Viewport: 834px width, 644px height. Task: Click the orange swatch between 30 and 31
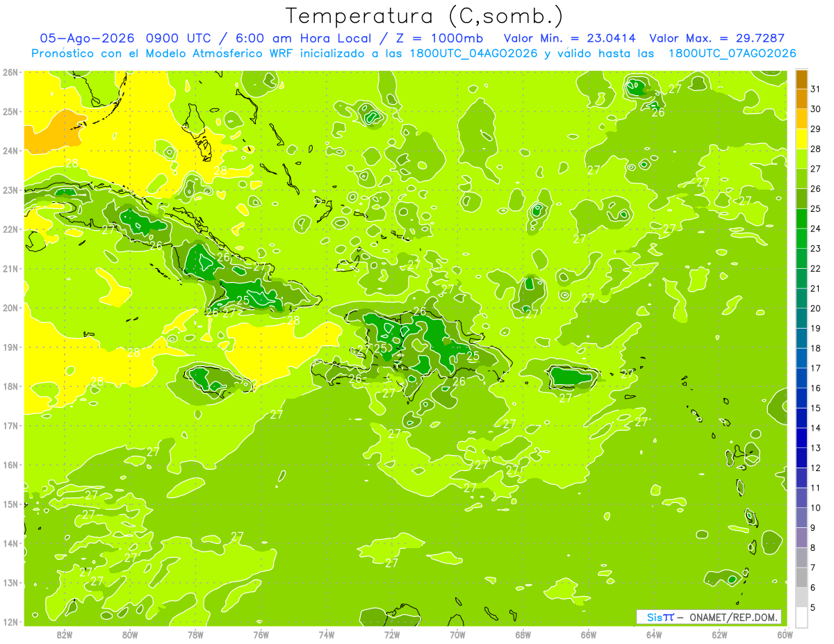click(x=801, y=99)
